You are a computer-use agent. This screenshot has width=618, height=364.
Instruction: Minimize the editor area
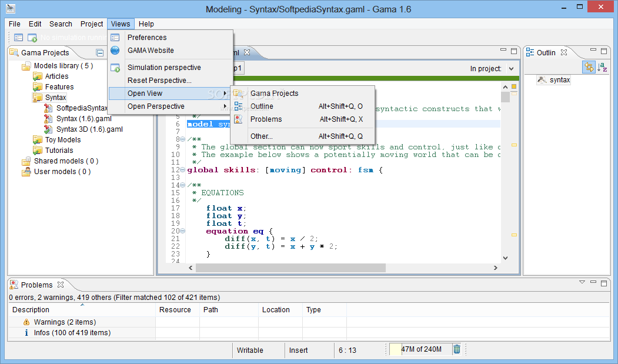(x=503, y=50)
